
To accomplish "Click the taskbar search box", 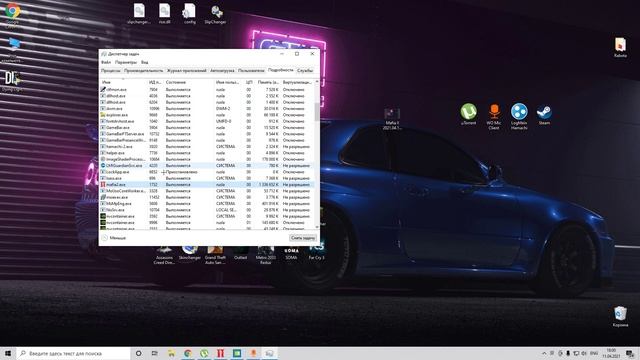I will tap(73, 353).
